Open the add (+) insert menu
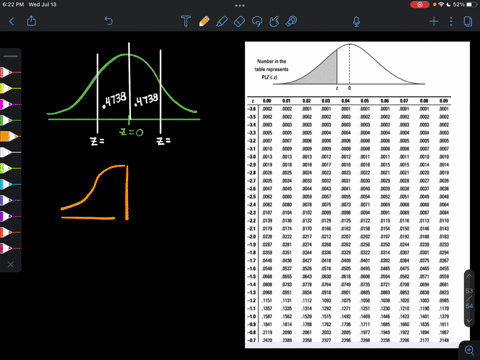This screenshot has width=480, height=360. [x=434, y=22]
